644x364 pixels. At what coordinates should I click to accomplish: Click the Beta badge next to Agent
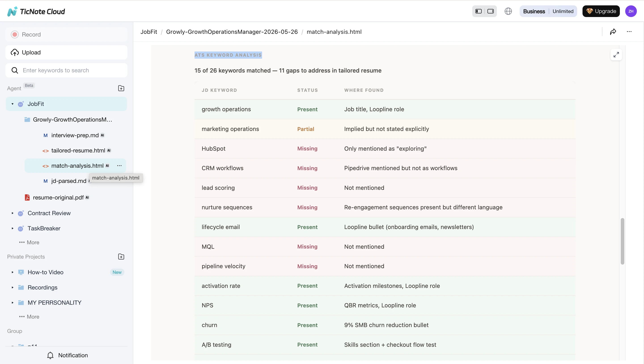(29, 85)
